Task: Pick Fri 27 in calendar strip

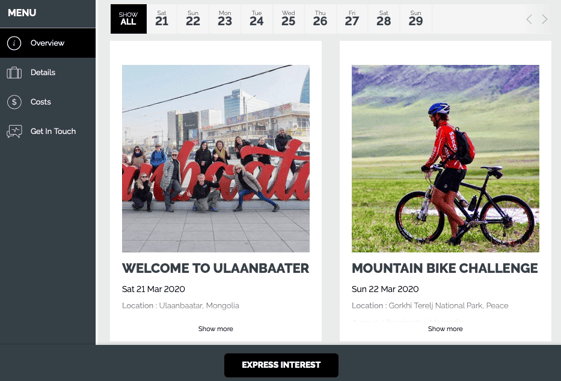Action: 352,19
